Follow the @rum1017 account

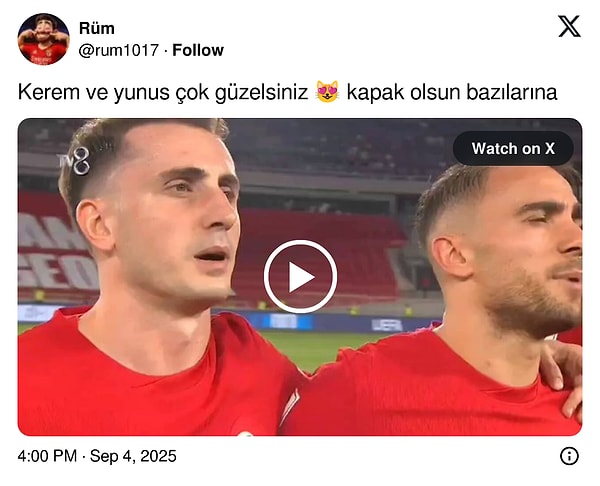(198, 50)
